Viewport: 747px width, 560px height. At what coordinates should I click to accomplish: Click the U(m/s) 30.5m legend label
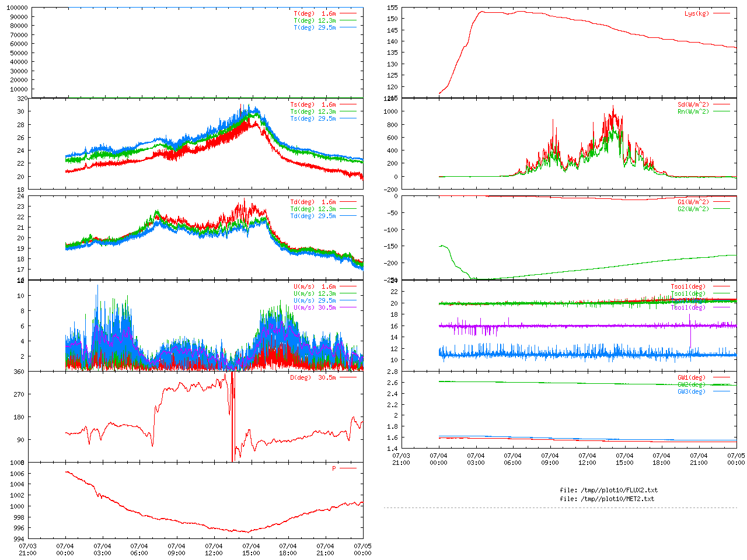315,307
